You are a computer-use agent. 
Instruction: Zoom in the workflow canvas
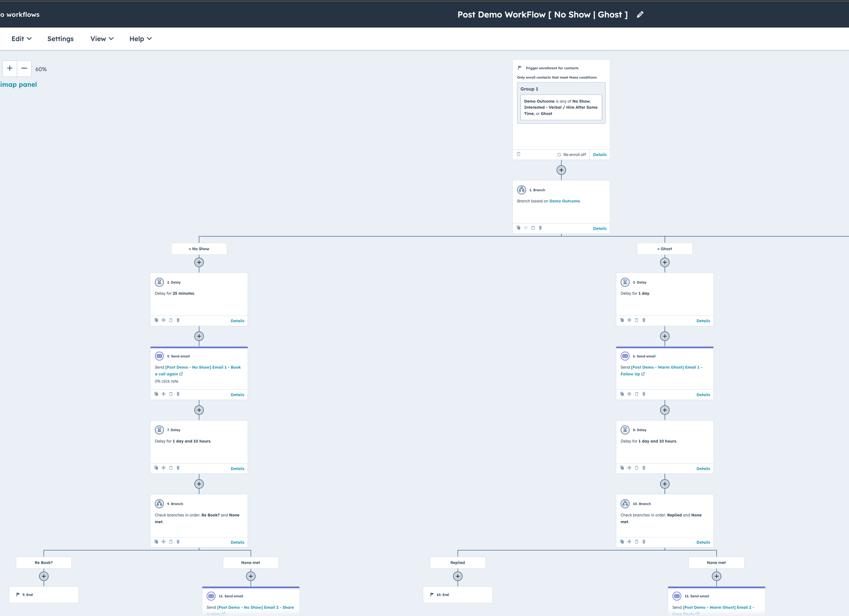click(x=10, y=68)
